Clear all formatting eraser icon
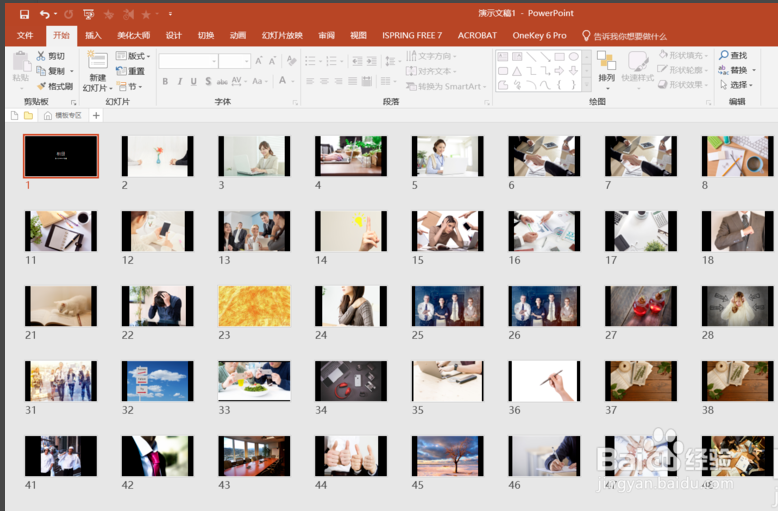Viewport: 778px width, 511px height. 291,61
